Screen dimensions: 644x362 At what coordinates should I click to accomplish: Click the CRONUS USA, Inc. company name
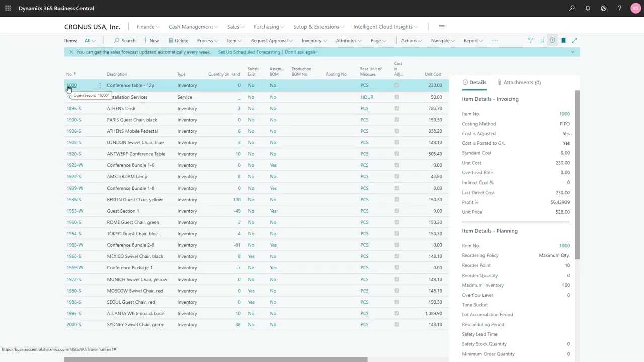click(92, 27)
